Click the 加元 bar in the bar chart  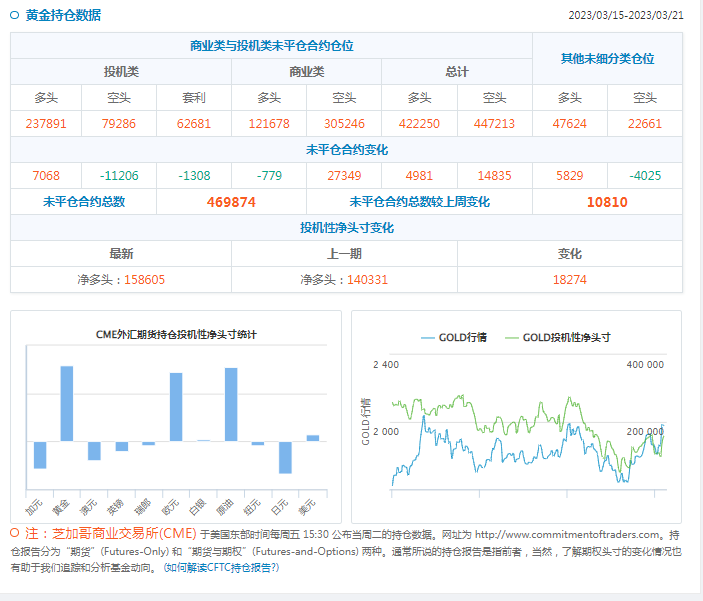pos(40,454)
